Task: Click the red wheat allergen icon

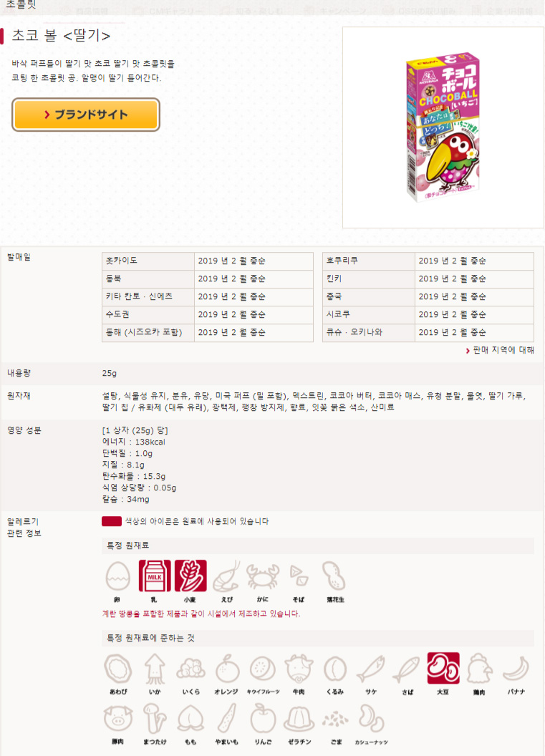Action: pyautogui.click(x=190, y=576)
